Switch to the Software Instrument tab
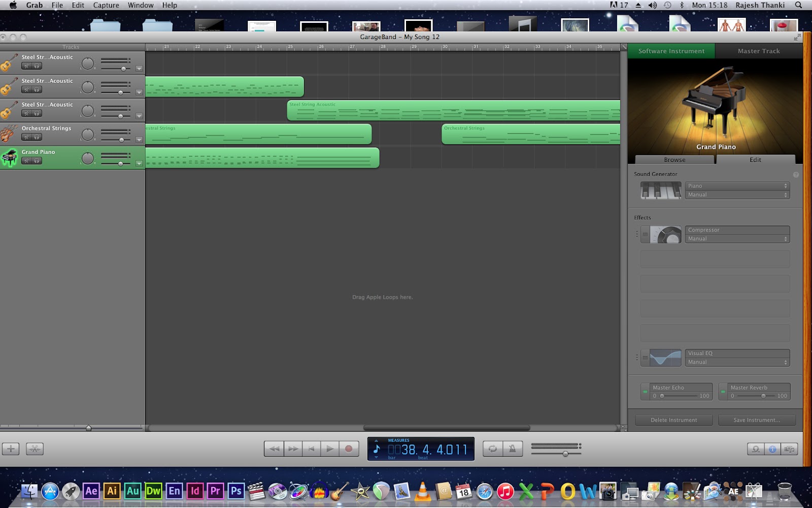Viewport: 812px width, 508px height. click(671, 51)
